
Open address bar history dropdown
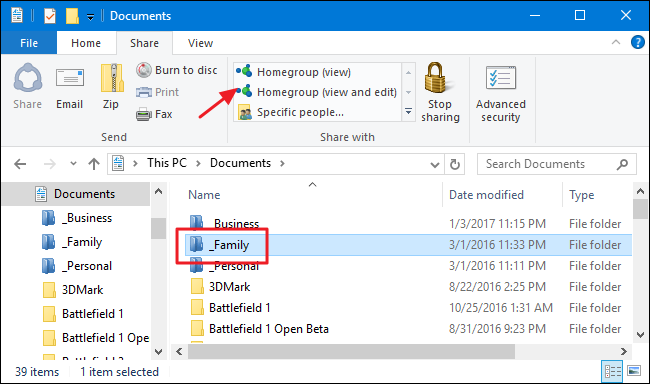tap(435, 165)
